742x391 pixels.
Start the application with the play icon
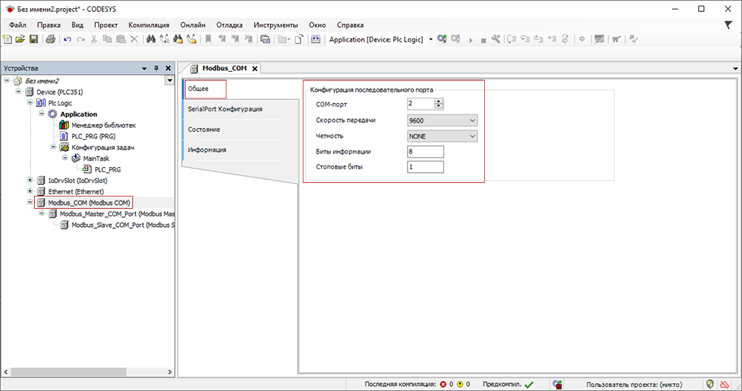click(470, 40)
